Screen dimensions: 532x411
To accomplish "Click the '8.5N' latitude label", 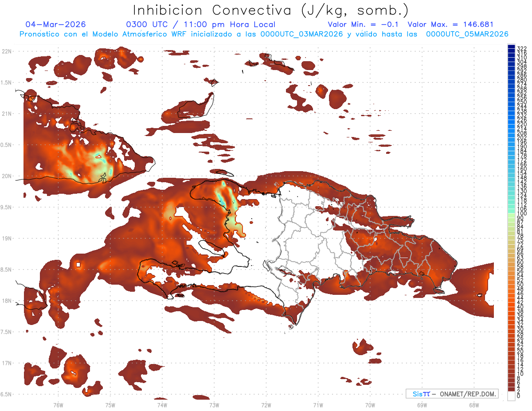I will (7, 270).
